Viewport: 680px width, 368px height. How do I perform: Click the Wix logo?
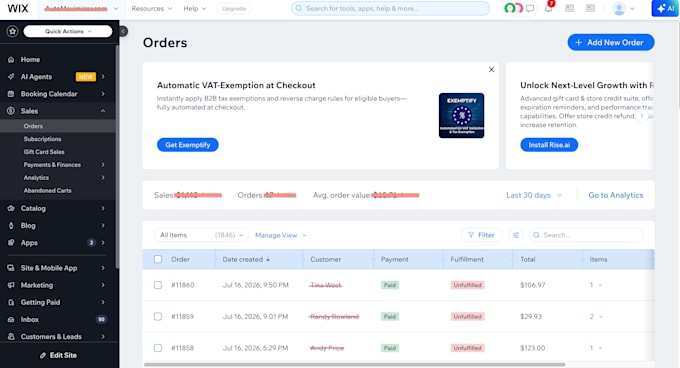tap(18, 8)
